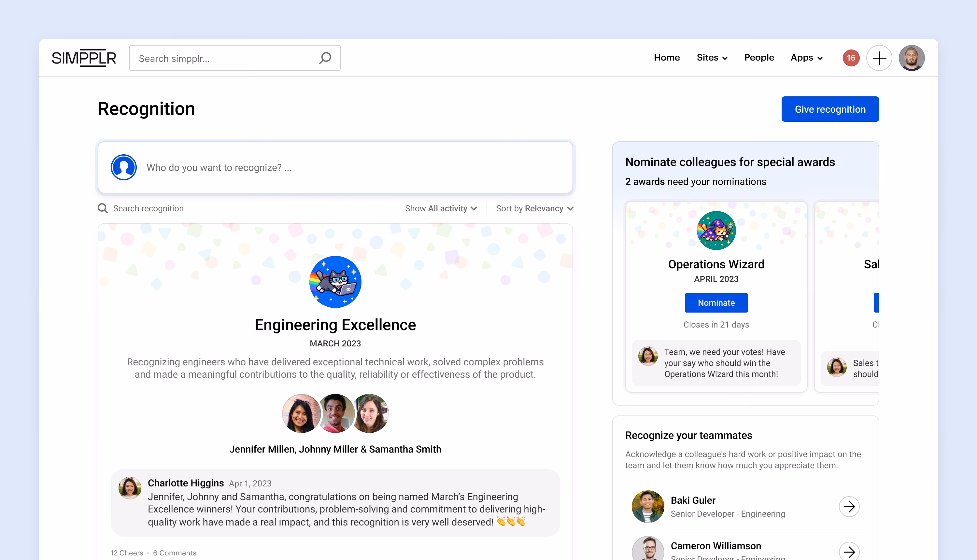Click the 'Closes in 21 days' text
The width and height of the screenshot is (977, 560).
716,325
